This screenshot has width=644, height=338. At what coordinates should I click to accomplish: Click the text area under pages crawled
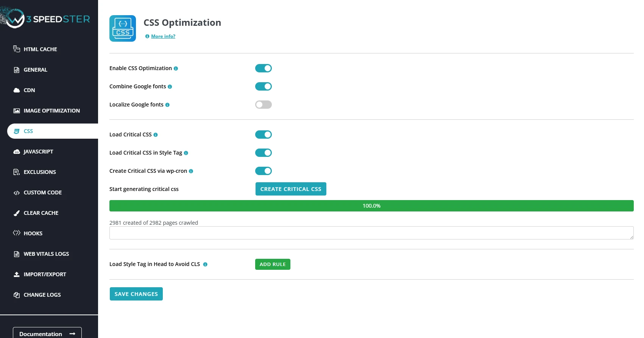point(371,233)
